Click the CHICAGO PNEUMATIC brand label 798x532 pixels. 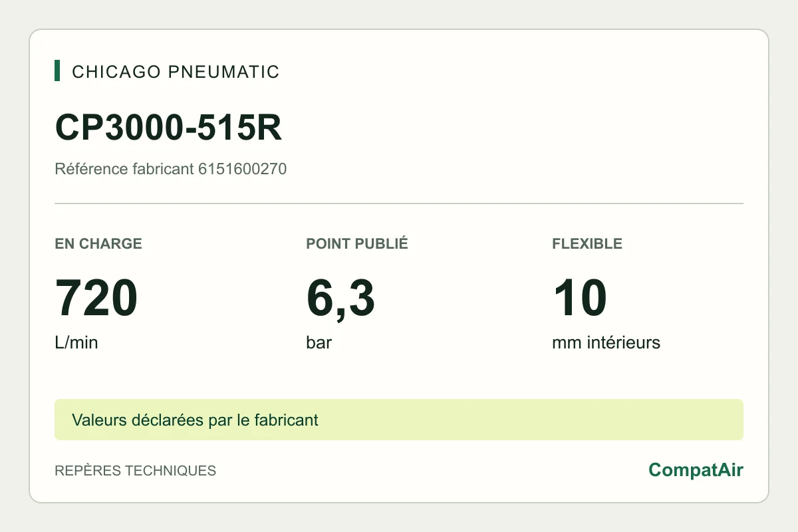176,71
